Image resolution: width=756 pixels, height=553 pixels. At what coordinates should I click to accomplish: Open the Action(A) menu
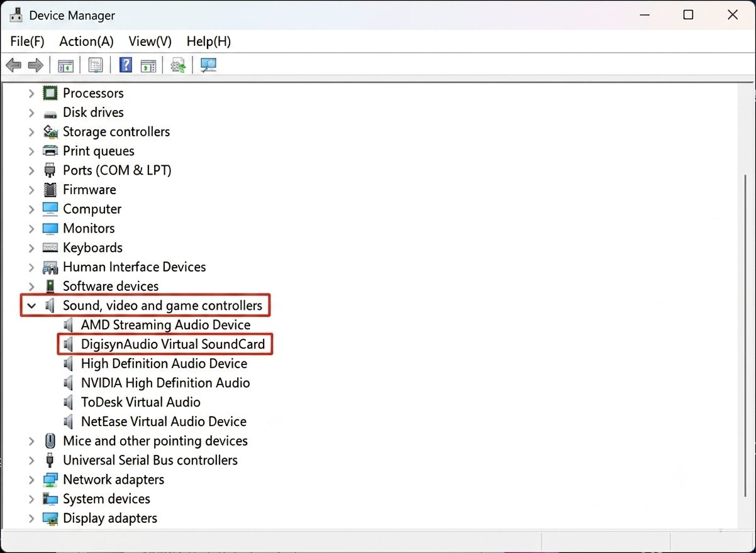coord(87,41)
